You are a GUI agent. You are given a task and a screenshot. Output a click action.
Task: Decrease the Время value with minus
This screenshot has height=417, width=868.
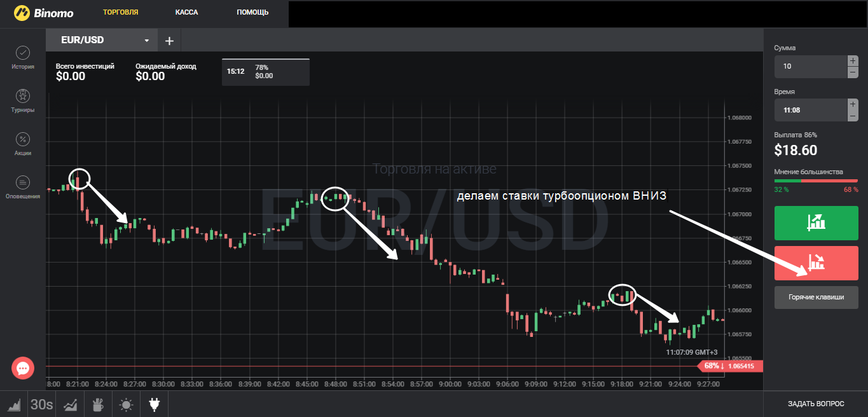pyautogui.click(x=852, y=116)
